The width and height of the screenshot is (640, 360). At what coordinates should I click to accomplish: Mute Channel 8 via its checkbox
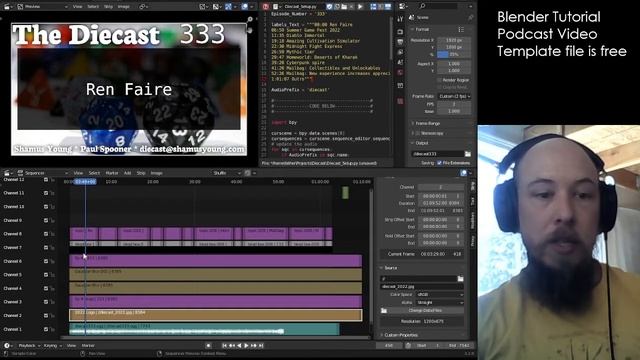click(x=46, y=234)
